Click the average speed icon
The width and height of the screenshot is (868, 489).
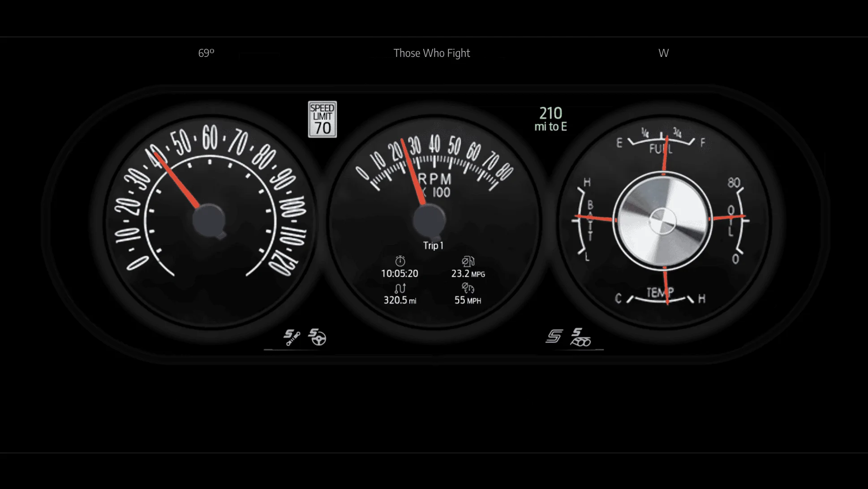(x=468, y=288)
